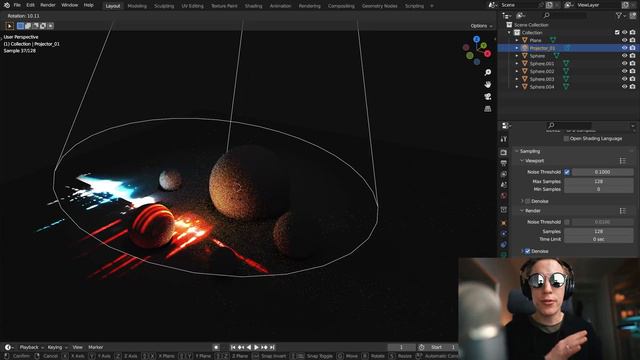Open the Render properties tab icon
Screen dimensions: 640x360
click(504, 152)
